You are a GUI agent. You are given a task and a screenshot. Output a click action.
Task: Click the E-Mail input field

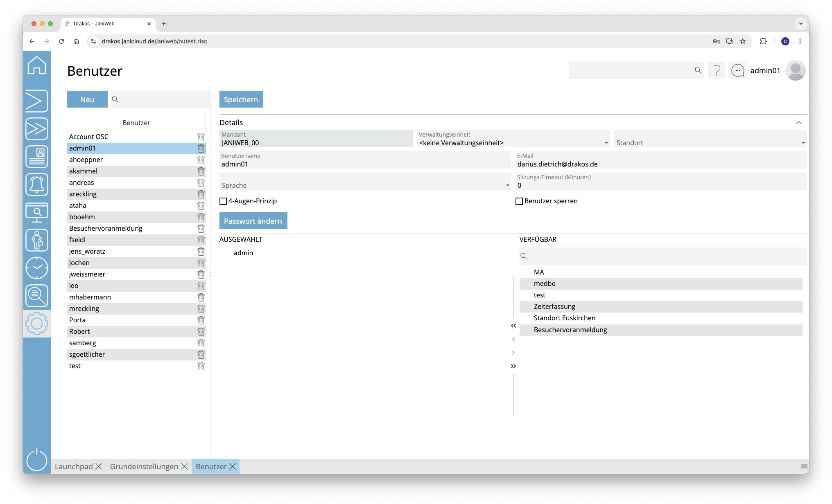[660, 164]
